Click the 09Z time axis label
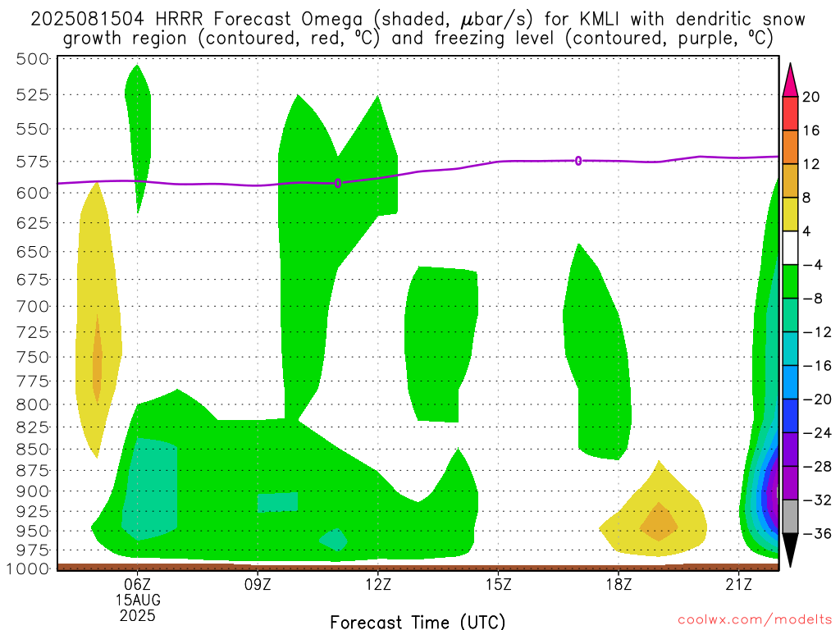Screen dimensions: 840x630 (258, 584)
